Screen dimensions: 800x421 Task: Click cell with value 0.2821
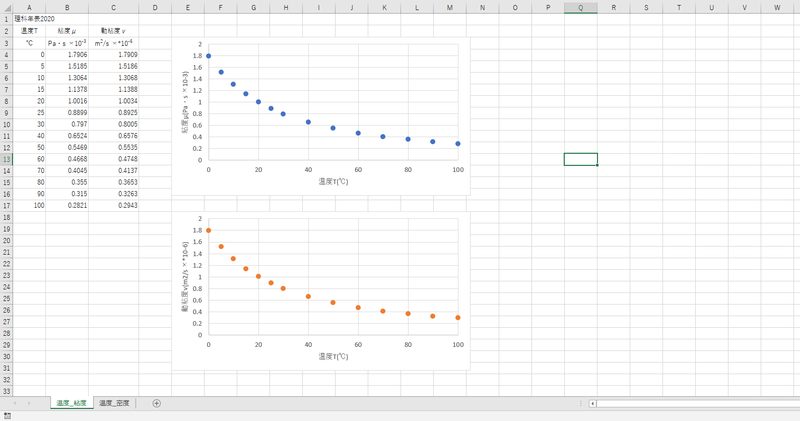(x=67, y=206)
